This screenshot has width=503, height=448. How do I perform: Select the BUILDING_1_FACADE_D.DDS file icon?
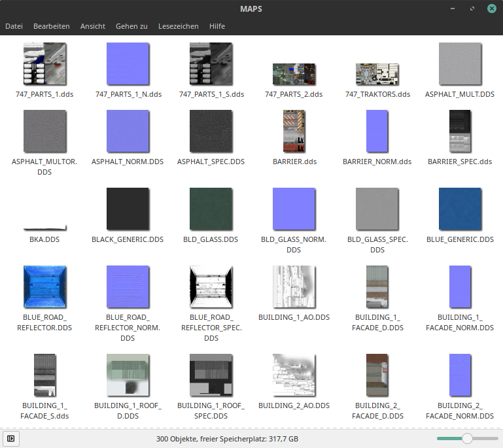377,286
